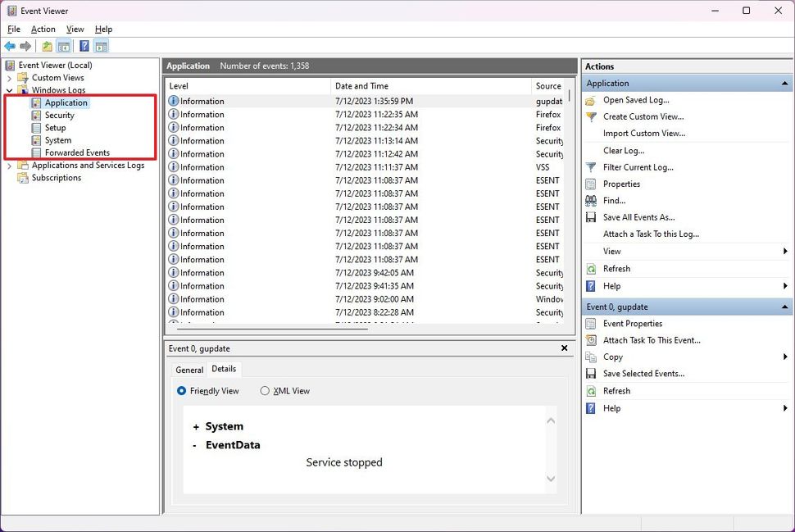The height and width of the screenshot is (532, 795).
Task: Click the Event Viewer (Local) root icon
Action: 10,65
